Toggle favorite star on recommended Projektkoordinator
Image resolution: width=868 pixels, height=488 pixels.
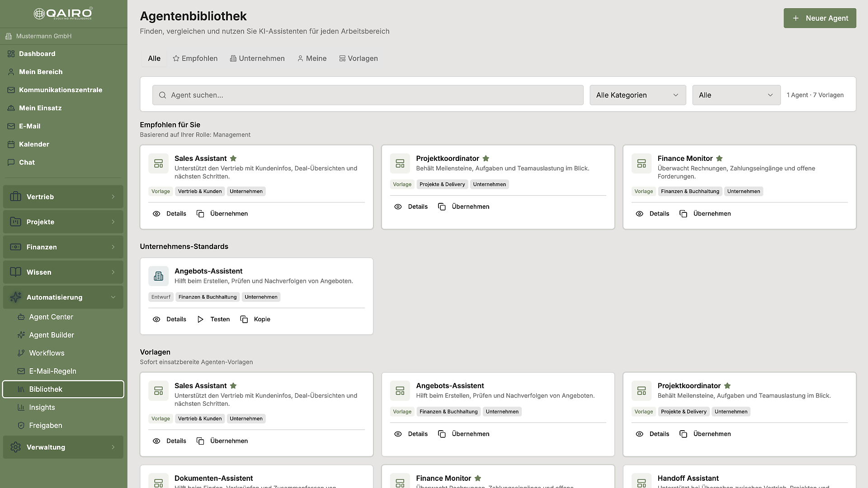coord(486,159)
